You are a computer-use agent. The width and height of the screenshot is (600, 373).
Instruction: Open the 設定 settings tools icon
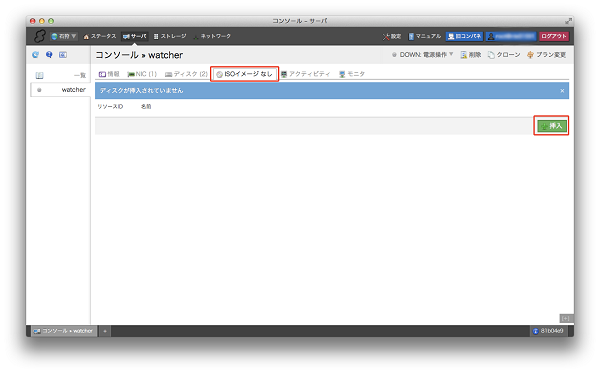(x=386, y=37)
